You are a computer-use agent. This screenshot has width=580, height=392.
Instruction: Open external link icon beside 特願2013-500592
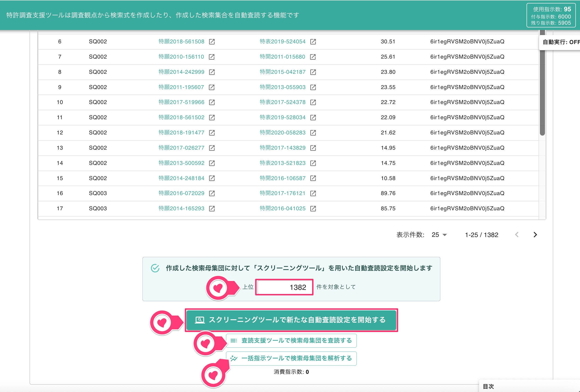[x=212, y=163]
